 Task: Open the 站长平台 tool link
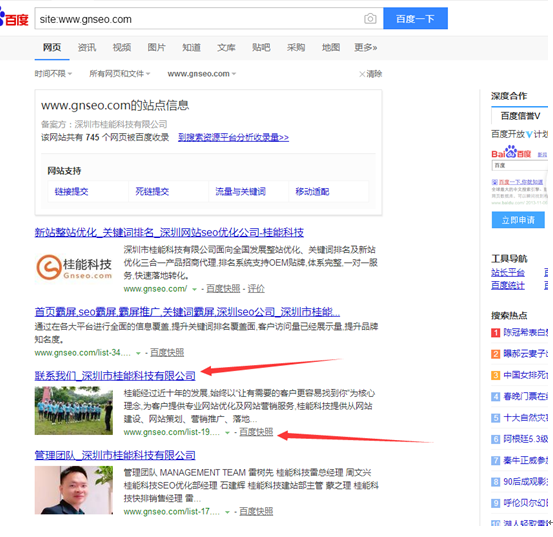click(x=508, y=272)
